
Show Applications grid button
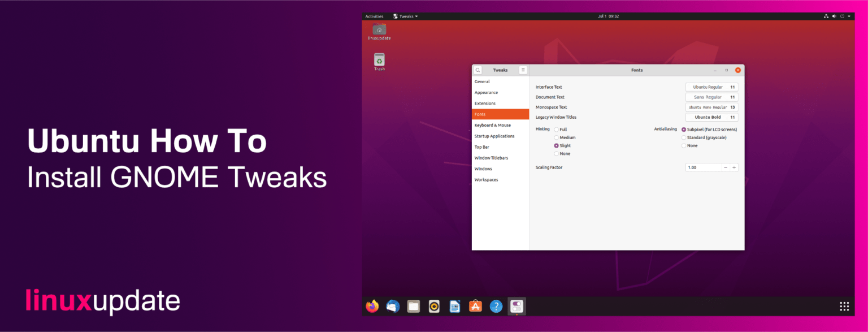coord(844,307)
